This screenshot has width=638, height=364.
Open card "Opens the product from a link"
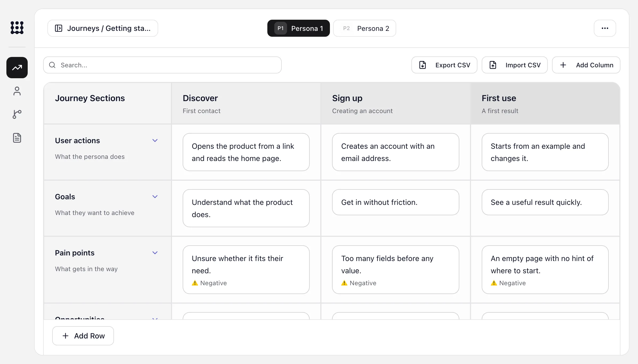[246, 152]
